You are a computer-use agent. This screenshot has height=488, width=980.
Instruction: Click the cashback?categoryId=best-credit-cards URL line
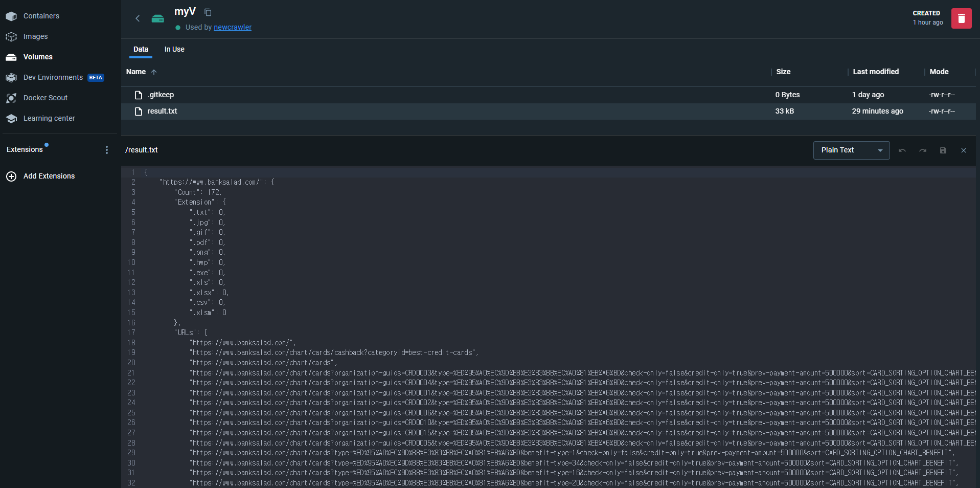click(334, 352)
